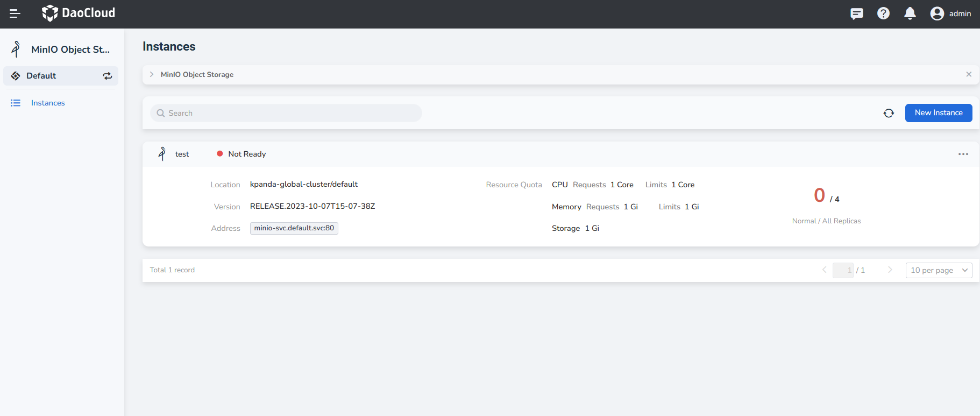Go to the previous page arrow
Image resolution: width=980 pixels, height=416 pixels.
click(x=824, y=270)
